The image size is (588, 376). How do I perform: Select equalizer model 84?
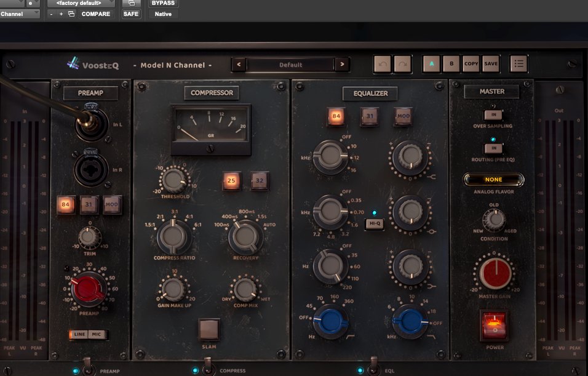[336, 116]
